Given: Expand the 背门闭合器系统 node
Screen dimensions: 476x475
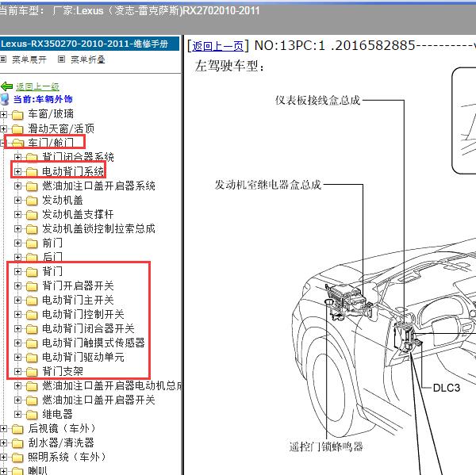Looking at the screenshot, I should (17, 157).
